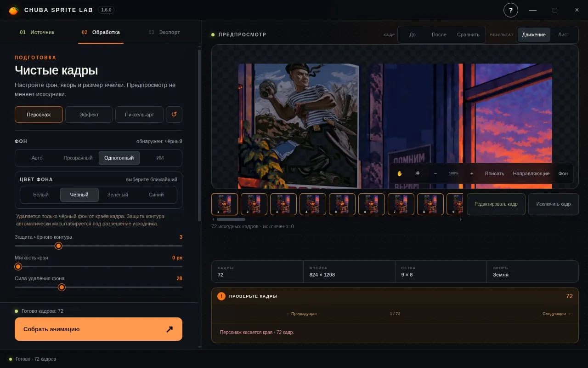Reset preset with the circular arrow icon
588x368 pixels.
(x=174, y=115)
